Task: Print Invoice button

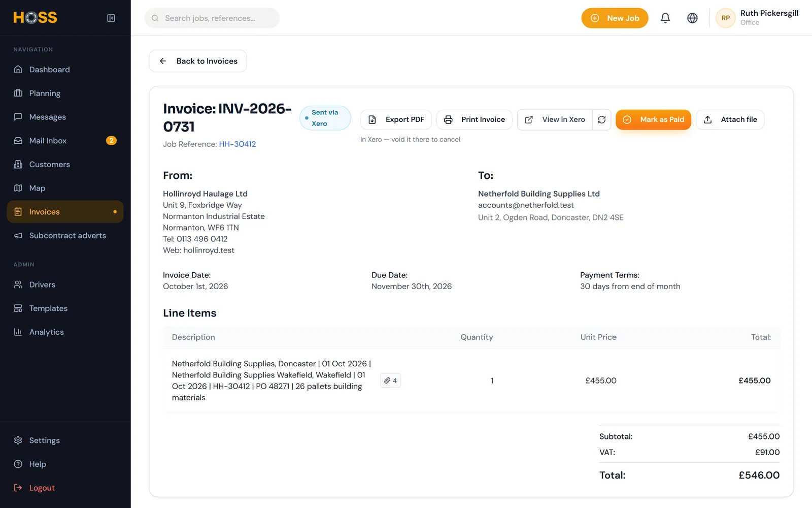Action: click(x=474, y=120)
